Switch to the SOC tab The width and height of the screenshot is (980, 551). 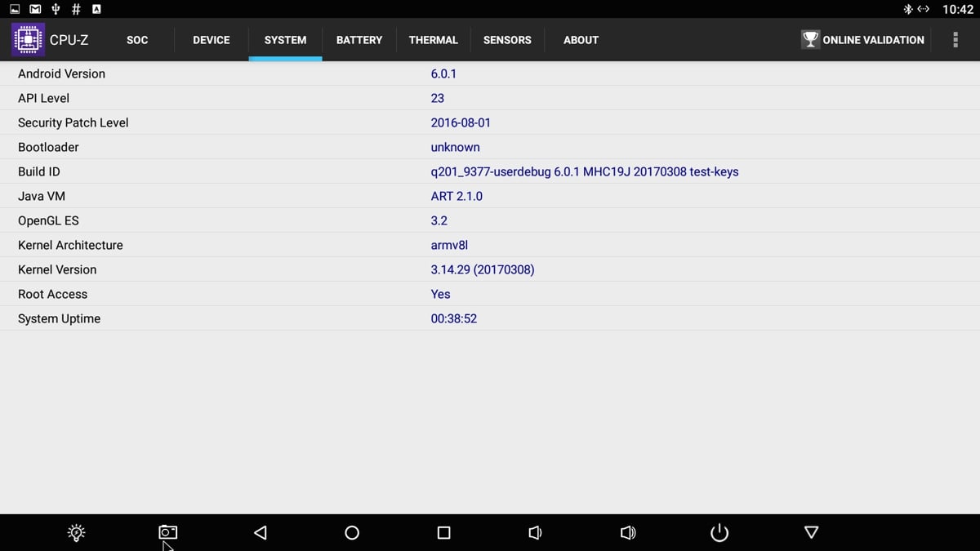pyautogui.click(x=137, y=40)
